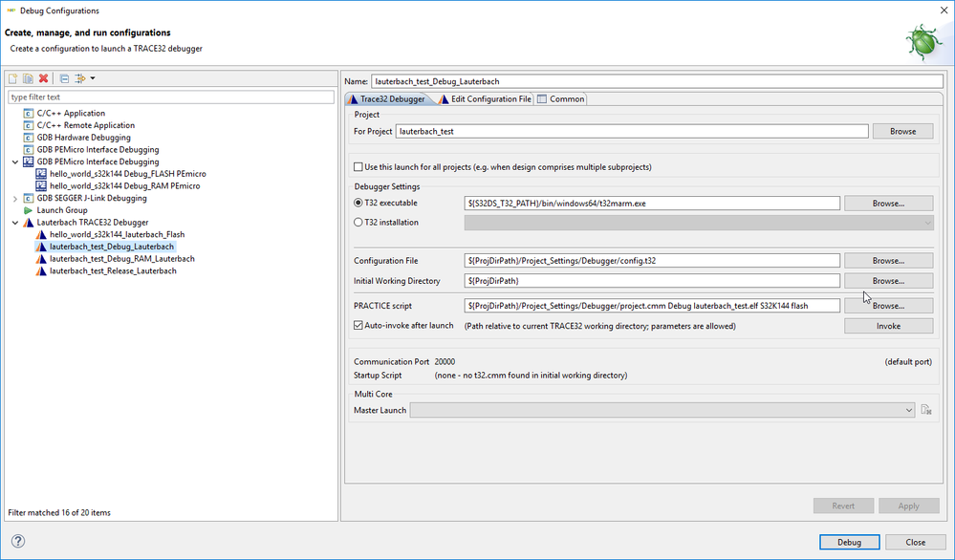The width and height of the screenshot is (955, 560).
Task: Collapse the Lauterbach TRACE32 Debugger node
Action: [15, 223]
